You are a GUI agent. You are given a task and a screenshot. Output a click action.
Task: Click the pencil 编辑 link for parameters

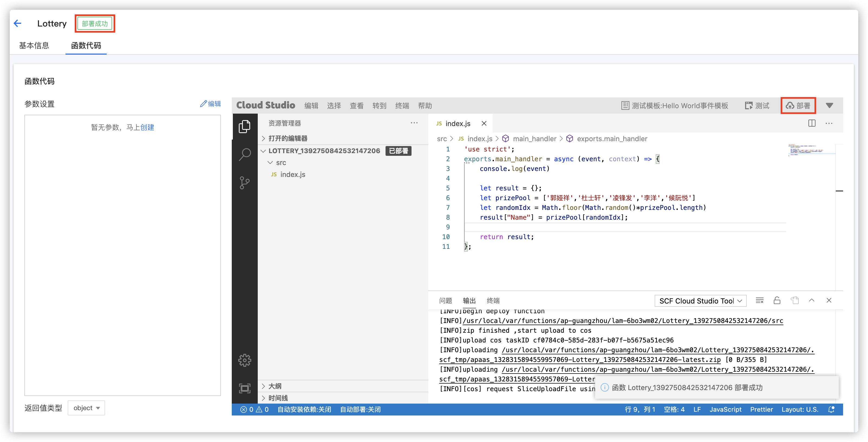click(x=211, y=104)
